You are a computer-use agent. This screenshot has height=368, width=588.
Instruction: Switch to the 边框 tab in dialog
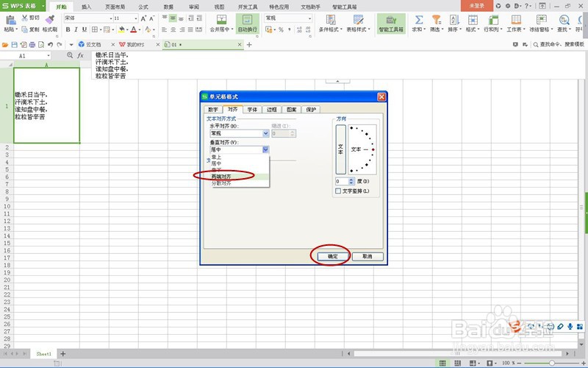(272, 109)
